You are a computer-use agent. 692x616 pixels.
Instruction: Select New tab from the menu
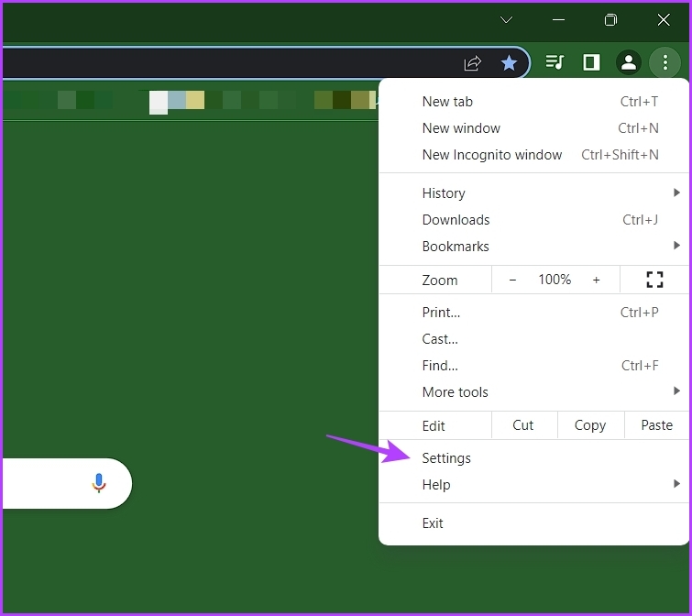pos(533,102)
